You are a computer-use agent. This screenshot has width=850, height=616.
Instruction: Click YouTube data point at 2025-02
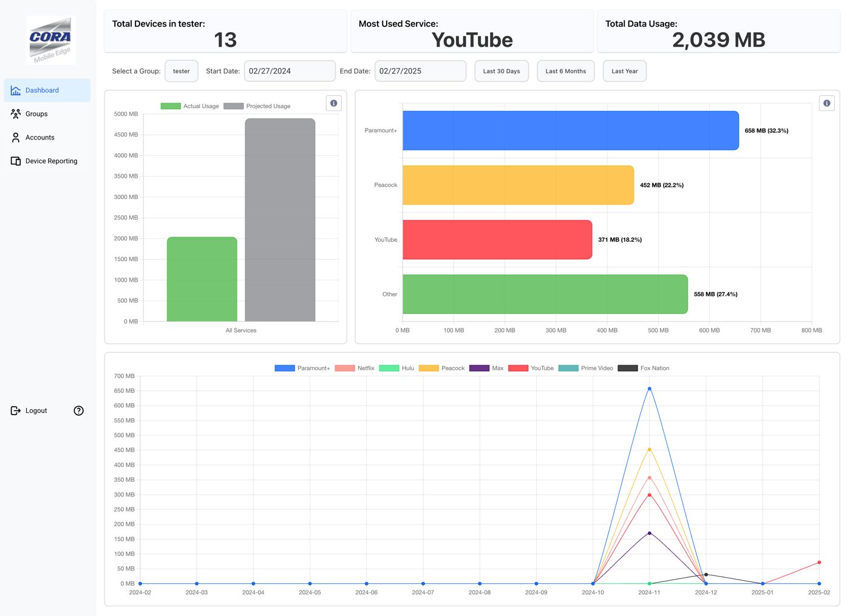click(819, 563)
